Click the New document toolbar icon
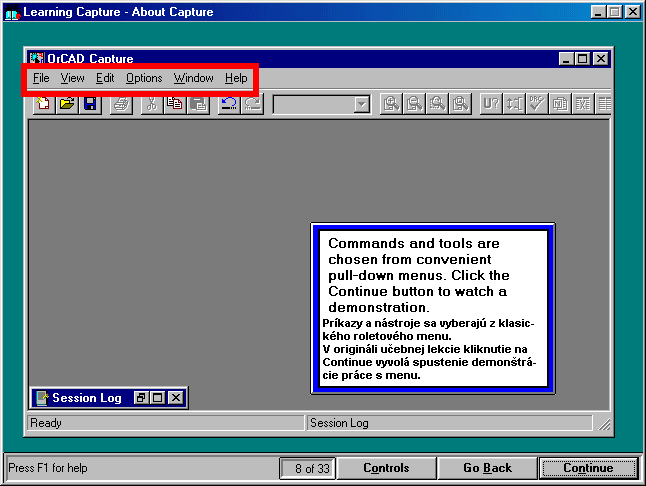The height and width of the screenshot is (486, 646). tap(44, 104)
